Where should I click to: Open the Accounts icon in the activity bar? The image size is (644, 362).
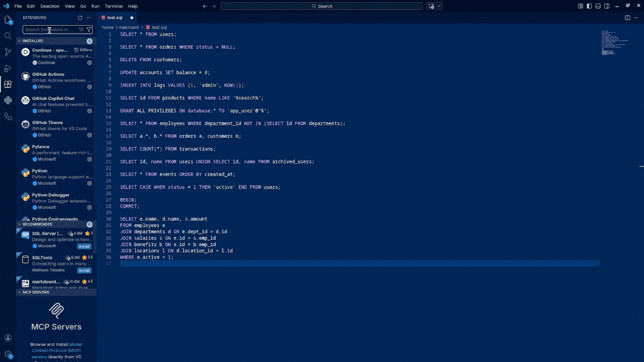[x=8, y=337]
